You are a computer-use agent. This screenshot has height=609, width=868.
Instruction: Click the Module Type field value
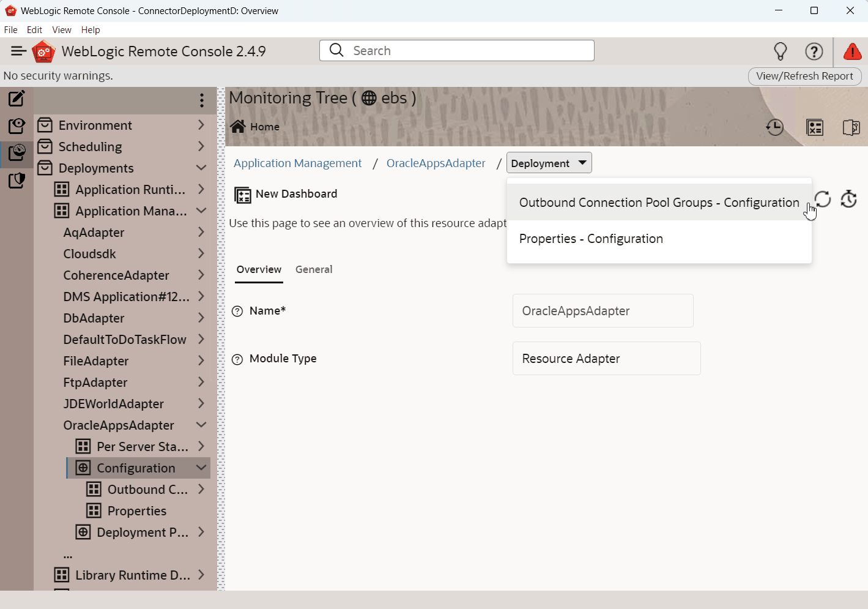(606, 359)
